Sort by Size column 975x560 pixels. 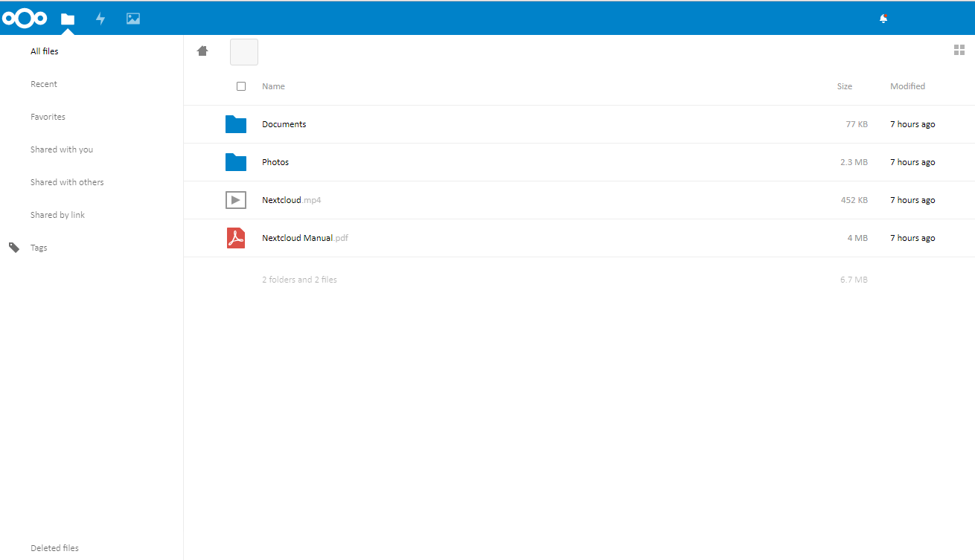pyautogui.click(x=845, y=86)
